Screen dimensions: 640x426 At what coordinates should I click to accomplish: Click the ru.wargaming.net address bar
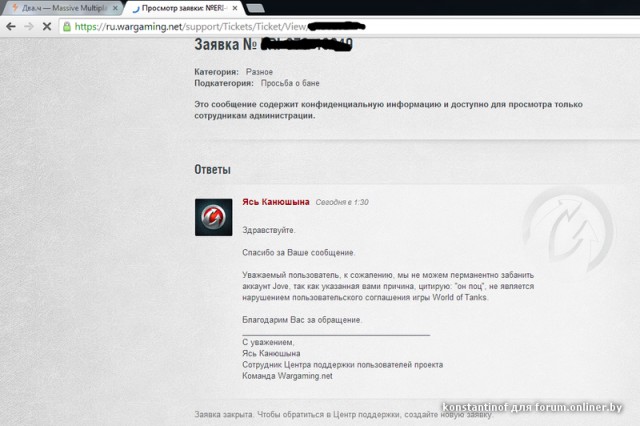click(351, 27)
